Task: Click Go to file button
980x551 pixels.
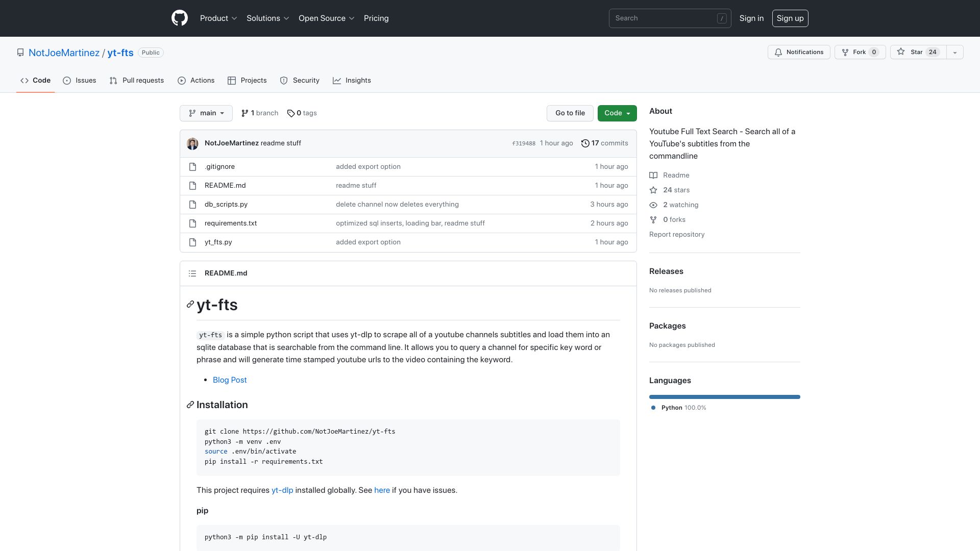Action: coord(570,113)
